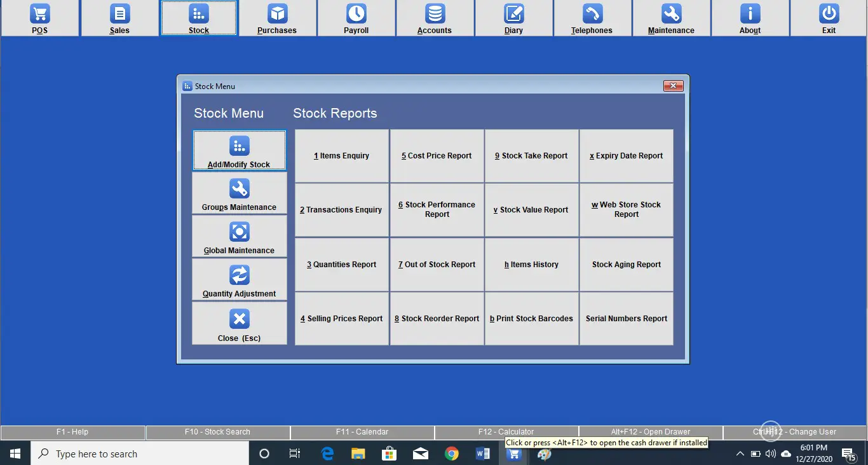This screenshot has height=465, width=868.
Task: Close the Stock Menu window with X
Action: (673, 86)
